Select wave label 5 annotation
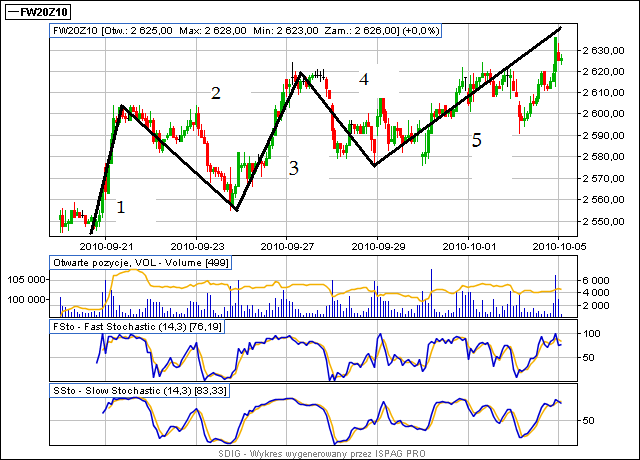The image size is (640, 460). coord(477,141)
